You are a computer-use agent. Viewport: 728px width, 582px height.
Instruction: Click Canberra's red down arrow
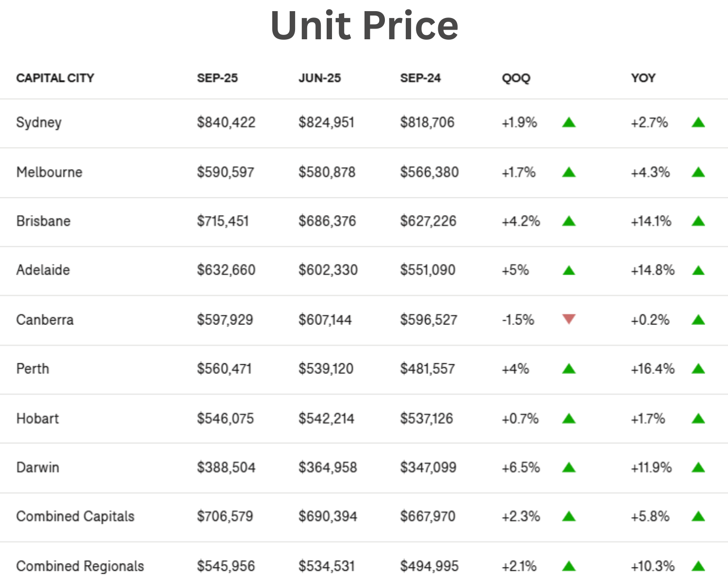coord(569,319)
